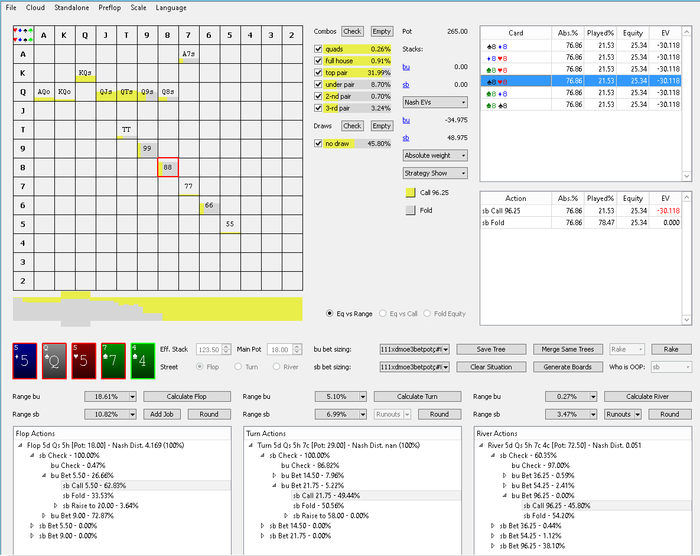Select the Eq vs Call radio option

(383, 314)
